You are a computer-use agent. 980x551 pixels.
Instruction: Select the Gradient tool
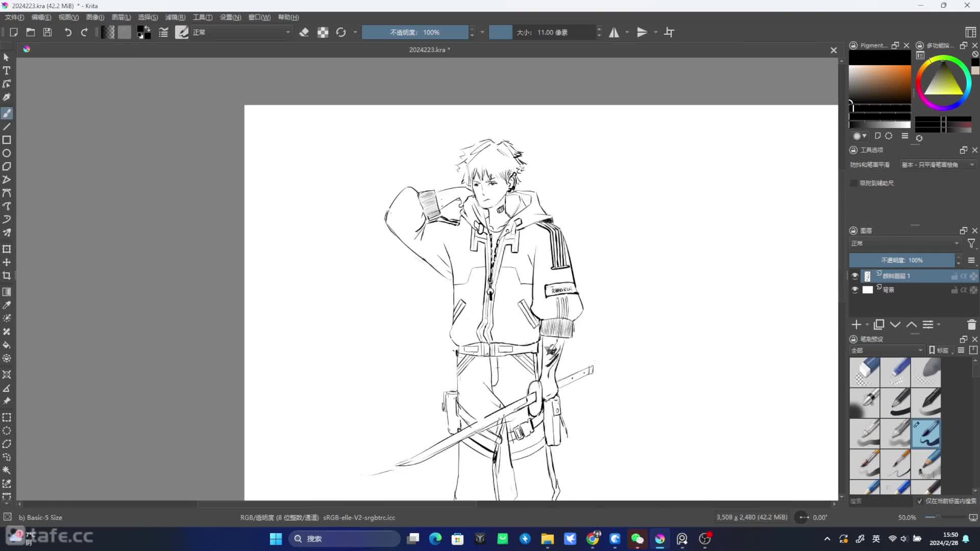[x=7, y=292]
